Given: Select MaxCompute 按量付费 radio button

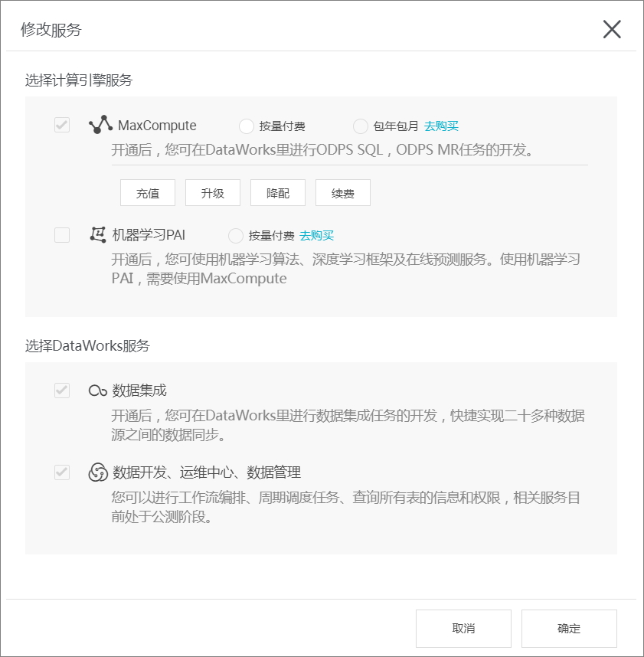Looking at the screenshot, I should click(x=247, y=126).
